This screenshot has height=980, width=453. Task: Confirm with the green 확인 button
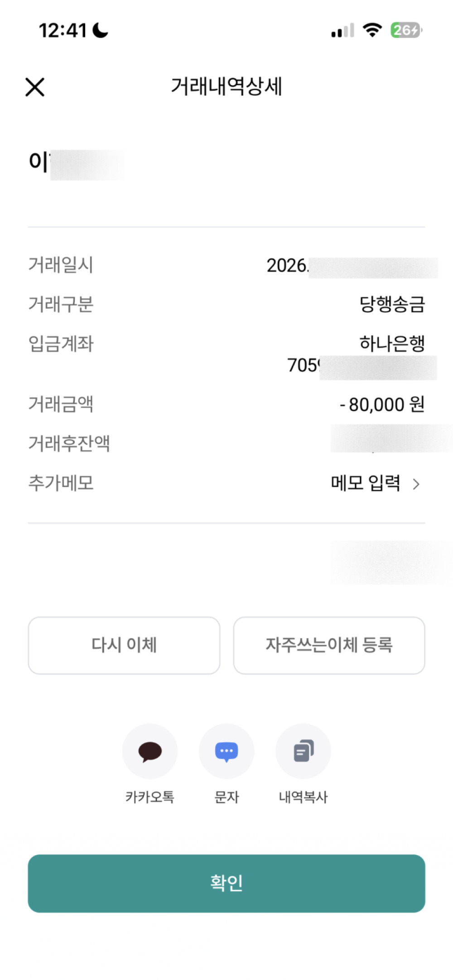(226, 883)
